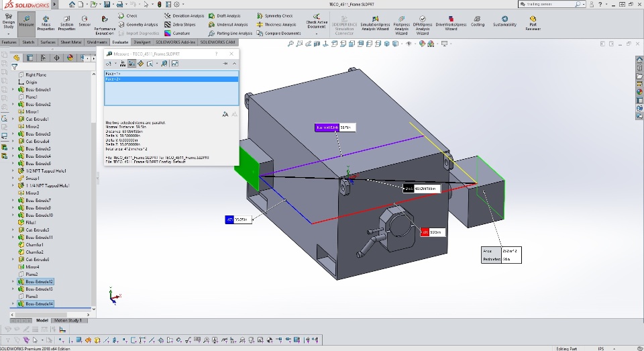This screenshot has width=644, height=351.
Task: Click the Motion Study 1 tab
Action: (x=68, y=320)
